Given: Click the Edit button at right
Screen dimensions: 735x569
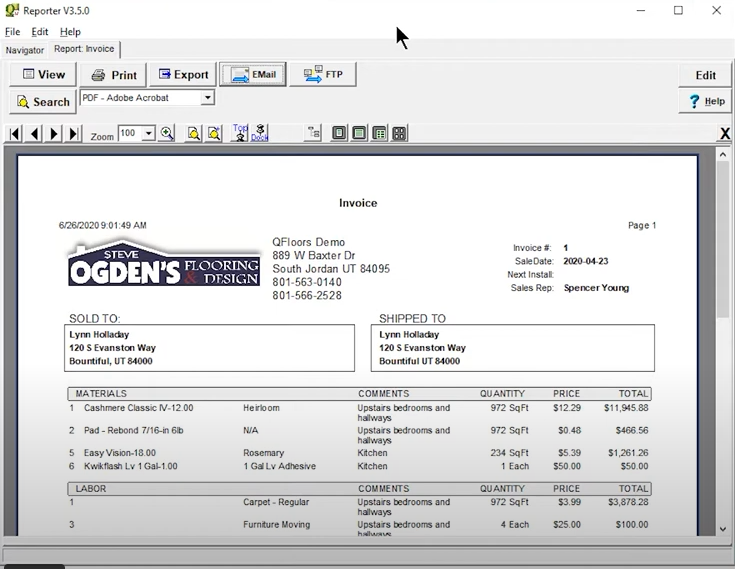Looking at the screenshot, I should 705,75.
